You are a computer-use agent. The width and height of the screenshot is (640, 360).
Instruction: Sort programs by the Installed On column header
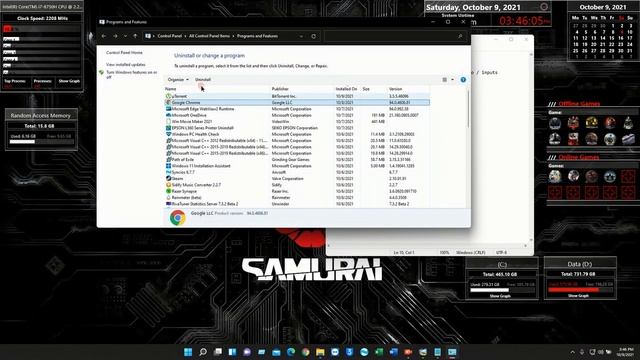click(x=347, y=89)
